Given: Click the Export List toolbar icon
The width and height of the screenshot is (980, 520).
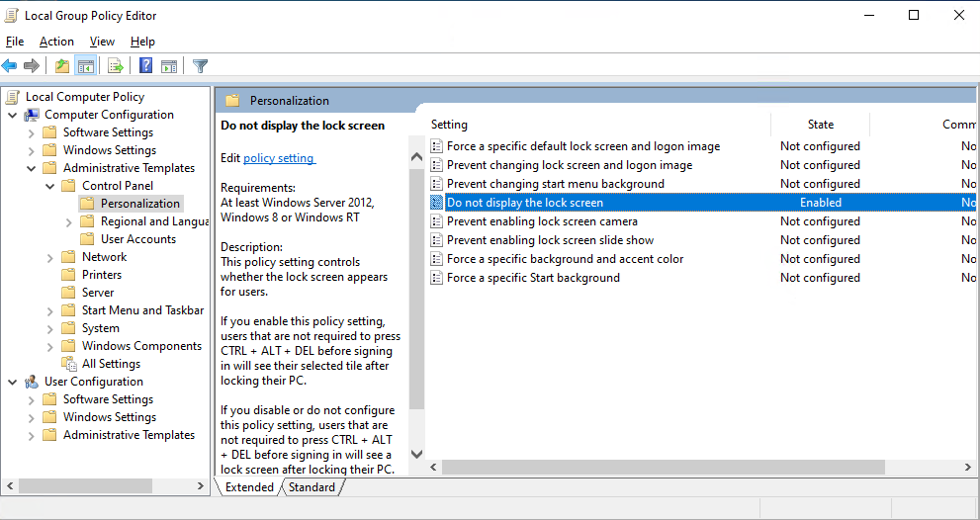Looking at the screenshot, I should pyautogui.click(x=116, y=65).
